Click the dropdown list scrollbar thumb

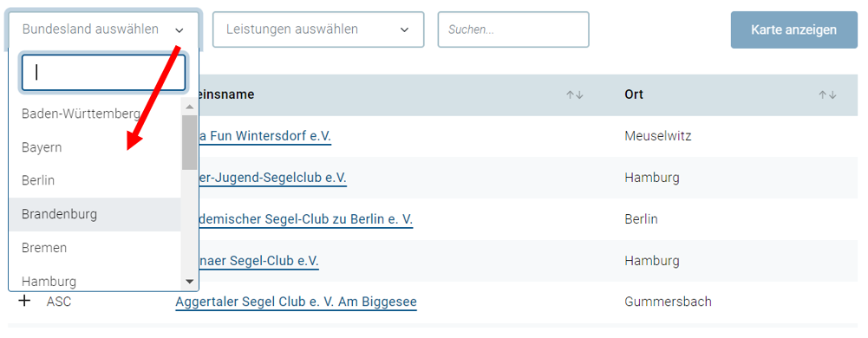click(x=189, y=142)
